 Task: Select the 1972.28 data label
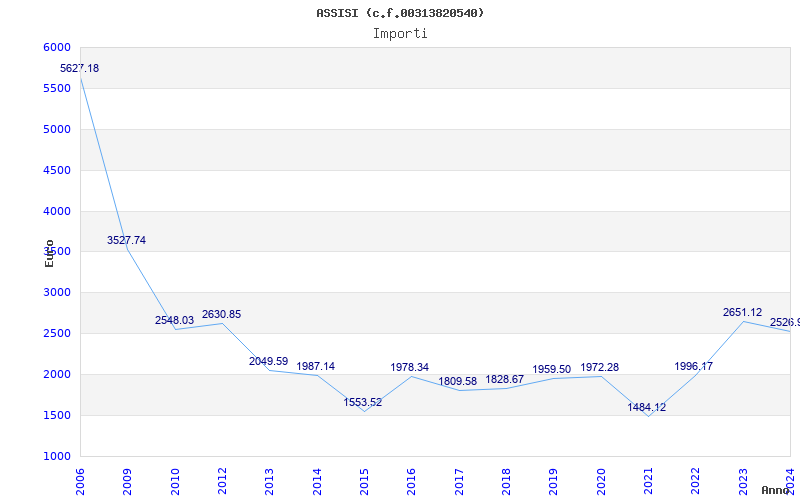[599, 367]
